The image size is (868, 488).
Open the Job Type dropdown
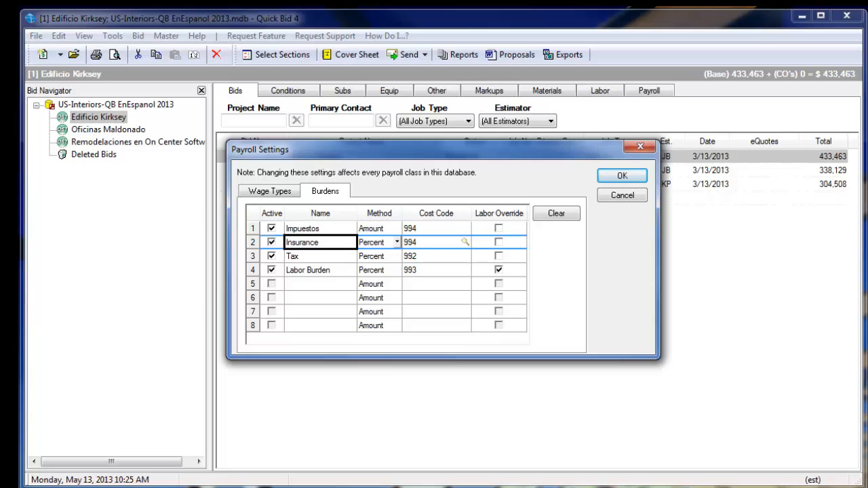[469, 121]
